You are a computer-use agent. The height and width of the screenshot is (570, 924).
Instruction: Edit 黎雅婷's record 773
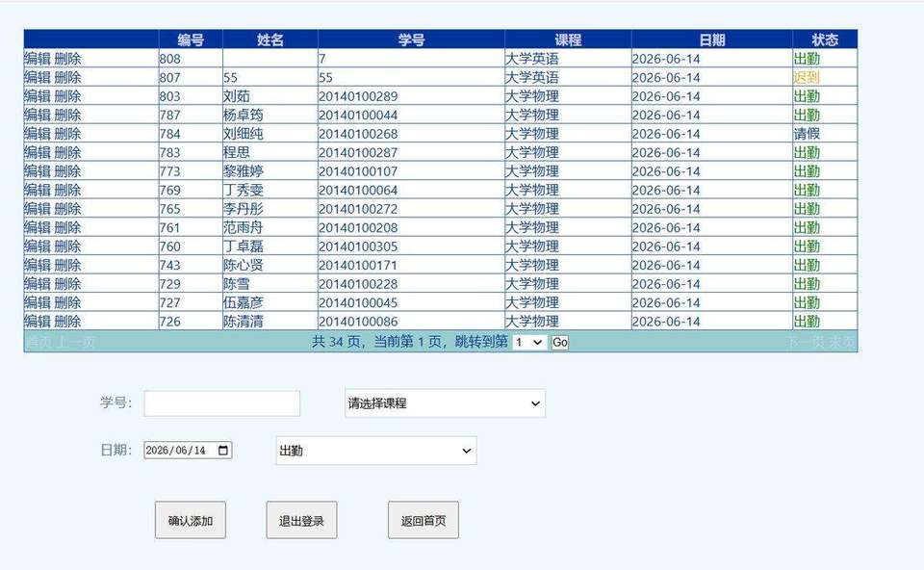tap(38, 171)
